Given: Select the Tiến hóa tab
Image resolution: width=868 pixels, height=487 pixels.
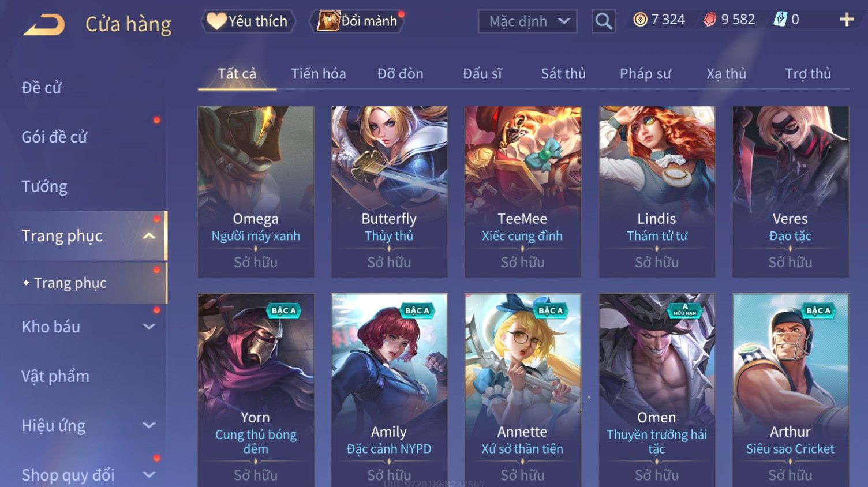Looking at the screenshot, I should pos(318,74).
